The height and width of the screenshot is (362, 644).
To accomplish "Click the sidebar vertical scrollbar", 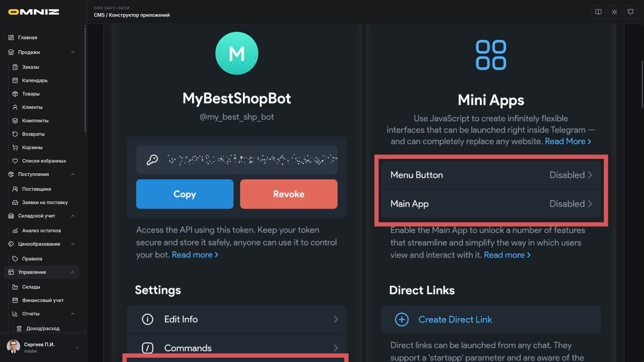I will coord(85,80).
